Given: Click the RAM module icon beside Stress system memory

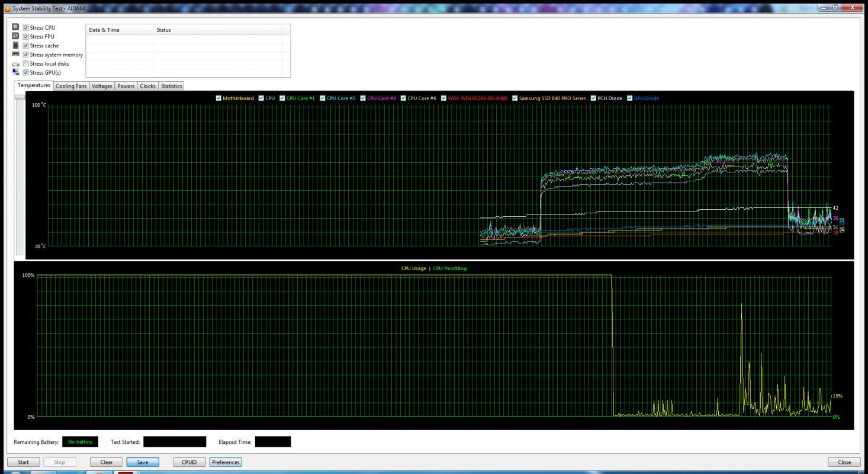Looking at the screenshot, I should pos(16,54).
